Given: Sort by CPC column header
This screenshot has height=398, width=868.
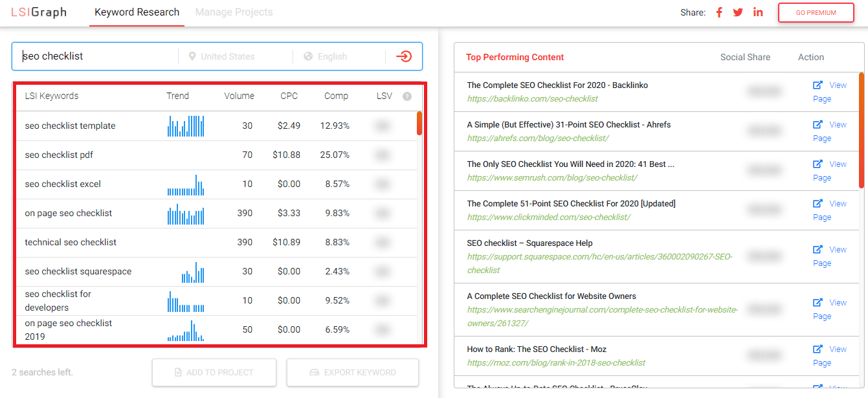Looking at the screenshot, I should pyautogui.click(x=289, y=96).
